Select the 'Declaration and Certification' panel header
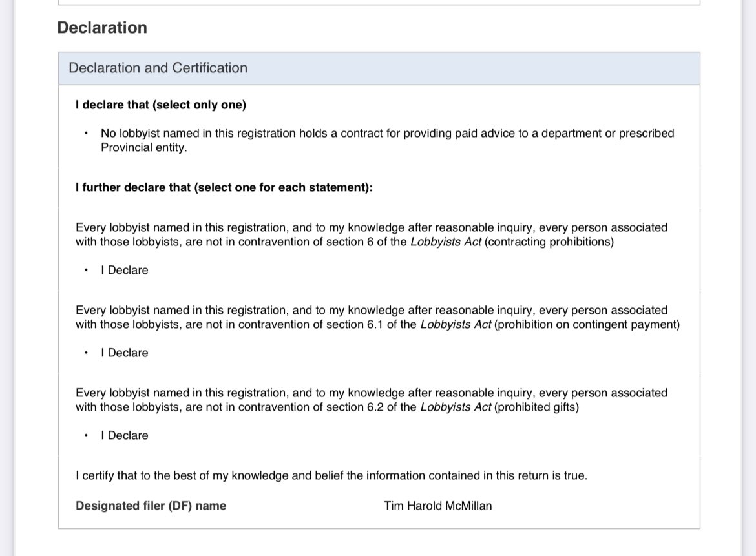756x556 pixels. (x=379, y=68)
